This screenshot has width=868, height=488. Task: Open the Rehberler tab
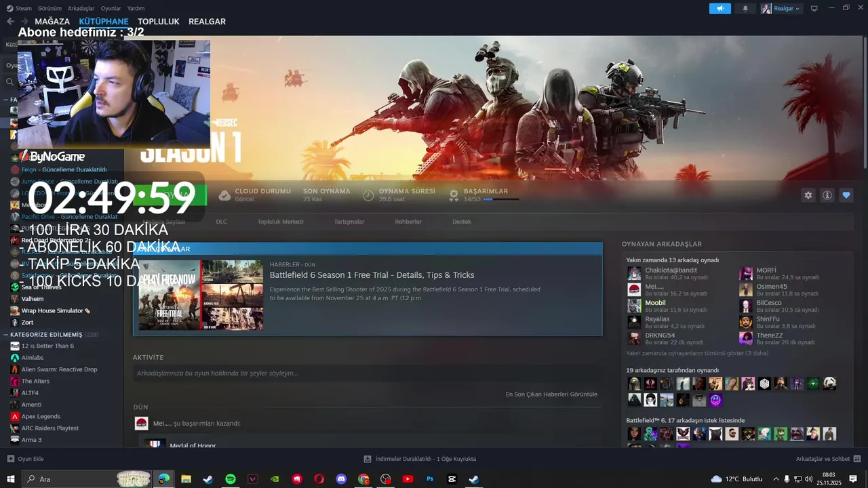coord(408,222)
